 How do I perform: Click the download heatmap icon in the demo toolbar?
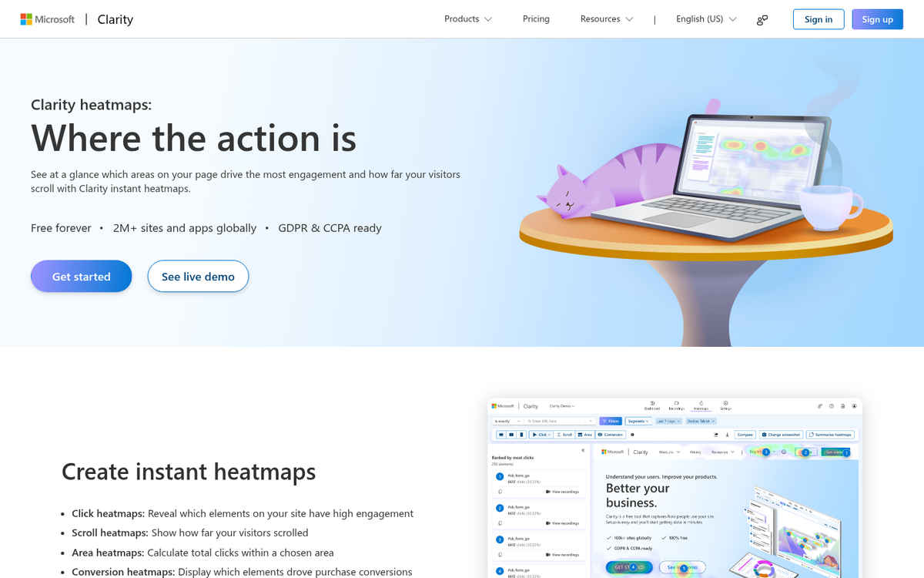(x=728, y=435)
